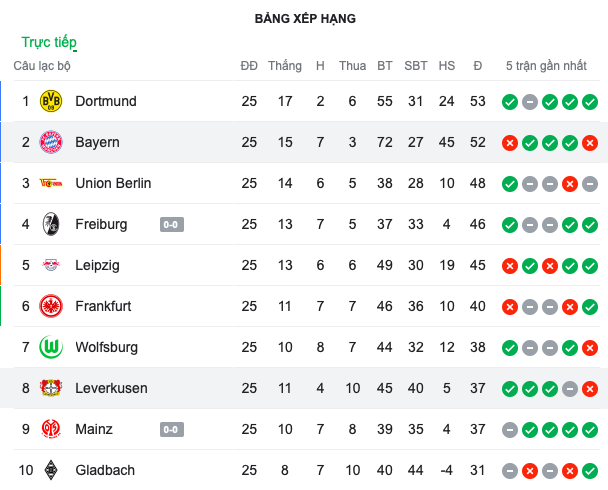
Task: Click the Wolfsburg club logo
Action: (x=50, y=347)
